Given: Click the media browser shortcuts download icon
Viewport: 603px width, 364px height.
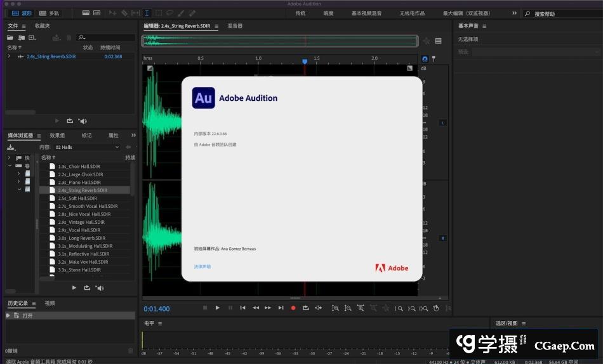Looking at the screenshot, I should 11,147.
